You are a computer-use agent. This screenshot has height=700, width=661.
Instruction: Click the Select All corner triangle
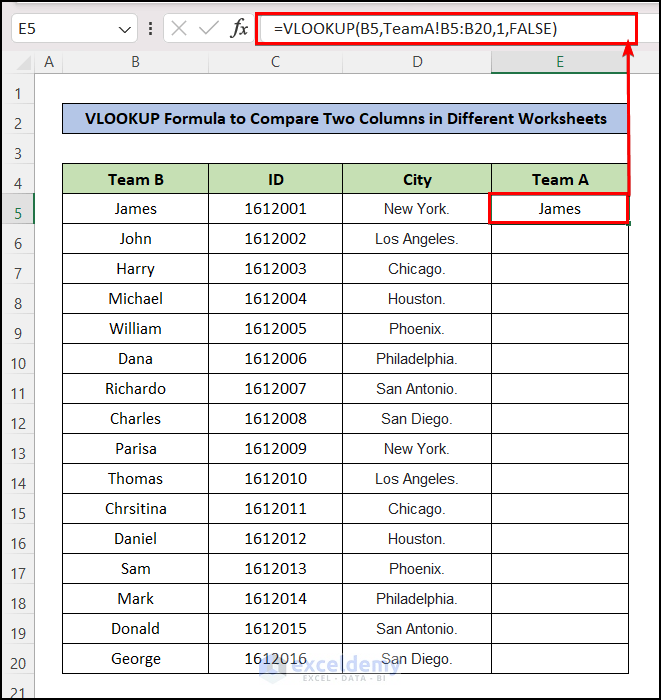18,63
